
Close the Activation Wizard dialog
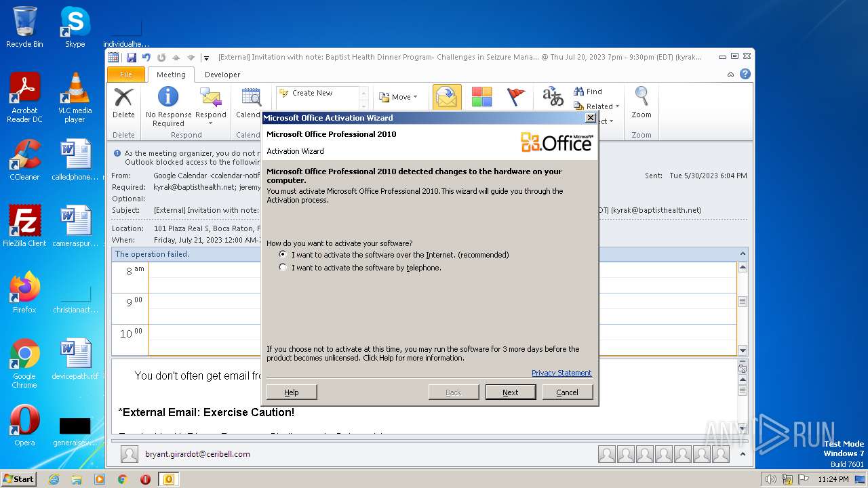(591, 118)
